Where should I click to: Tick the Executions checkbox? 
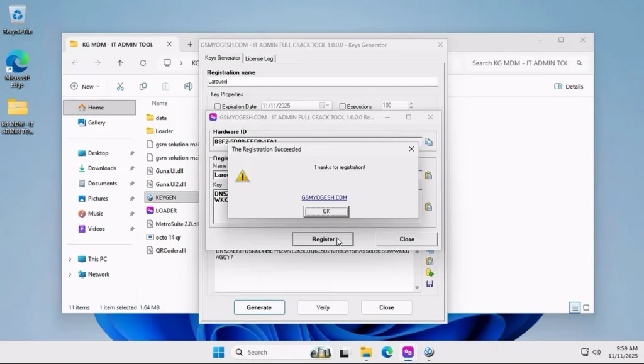click(x=343, y=106)
